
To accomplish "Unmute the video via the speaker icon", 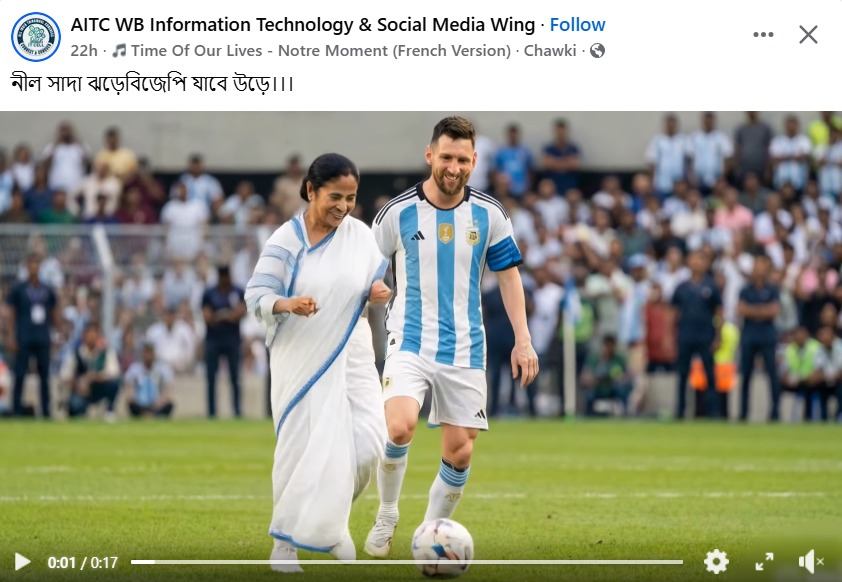I will tap(811, 562).
